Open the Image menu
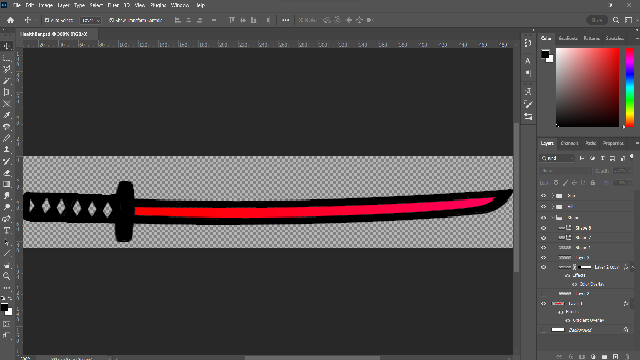640x360 pixels. (45, 5)
